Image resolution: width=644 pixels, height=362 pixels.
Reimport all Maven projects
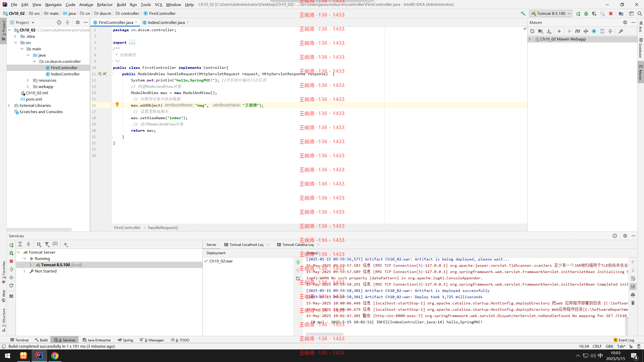tap(532, 31)
